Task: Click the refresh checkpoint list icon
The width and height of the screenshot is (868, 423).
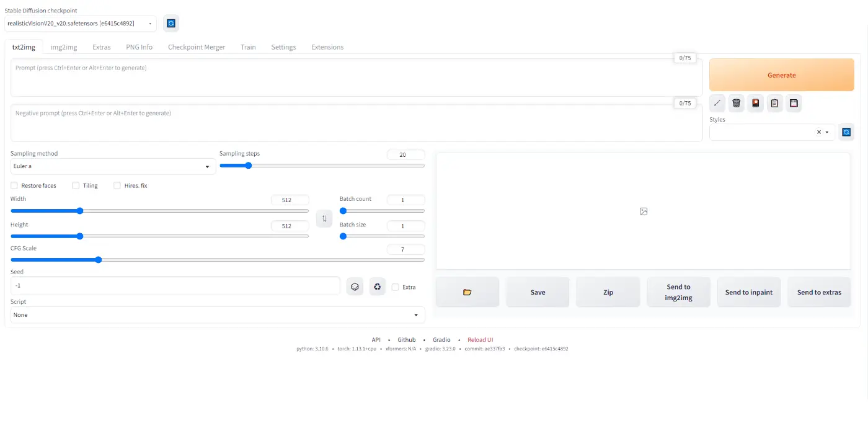Action: [171, 24]
